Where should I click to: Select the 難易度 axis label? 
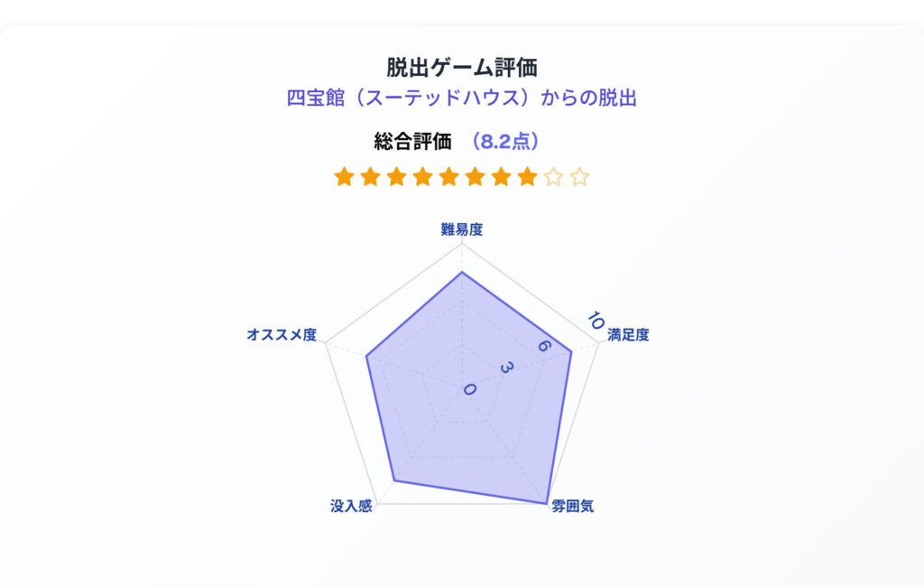pos(462,229)
